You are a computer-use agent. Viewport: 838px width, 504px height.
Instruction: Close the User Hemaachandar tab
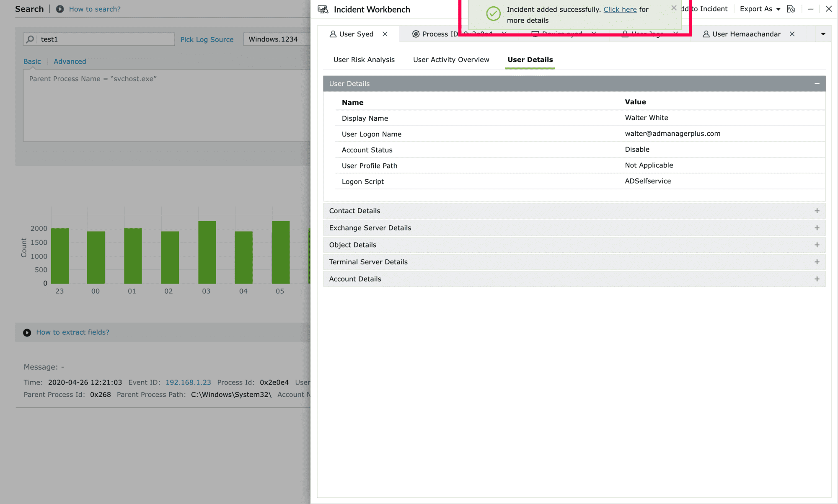click(792, 34)
